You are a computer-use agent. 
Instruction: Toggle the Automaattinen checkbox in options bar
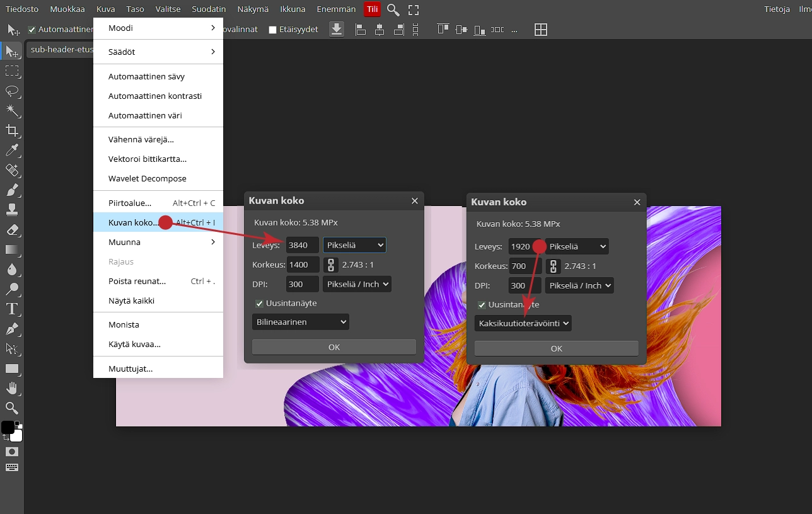click(x=32, y=30)
